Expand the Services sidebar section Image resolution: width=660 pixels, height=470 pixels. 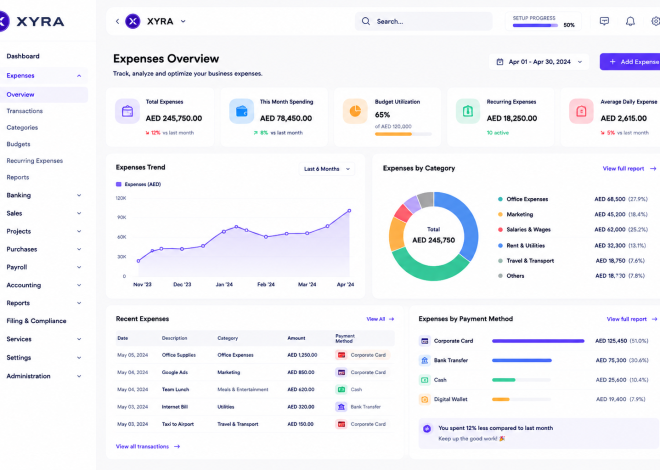tap(79, 339)
